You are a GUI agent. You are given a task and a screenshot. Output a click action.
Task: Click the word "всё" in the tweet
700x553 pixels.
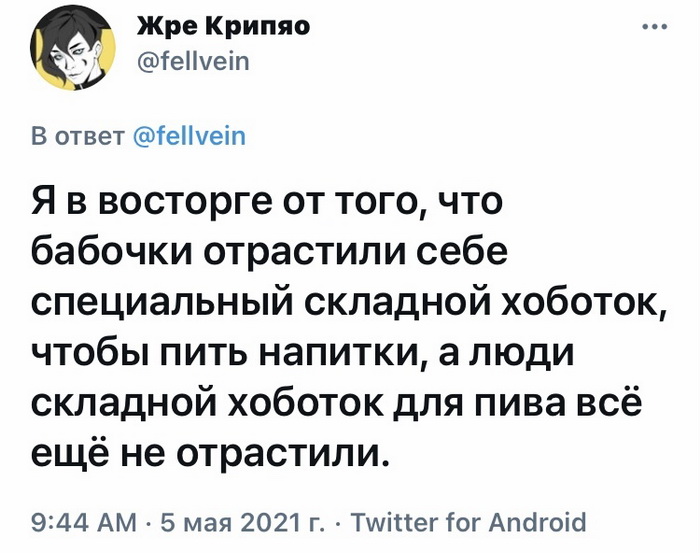600,406
